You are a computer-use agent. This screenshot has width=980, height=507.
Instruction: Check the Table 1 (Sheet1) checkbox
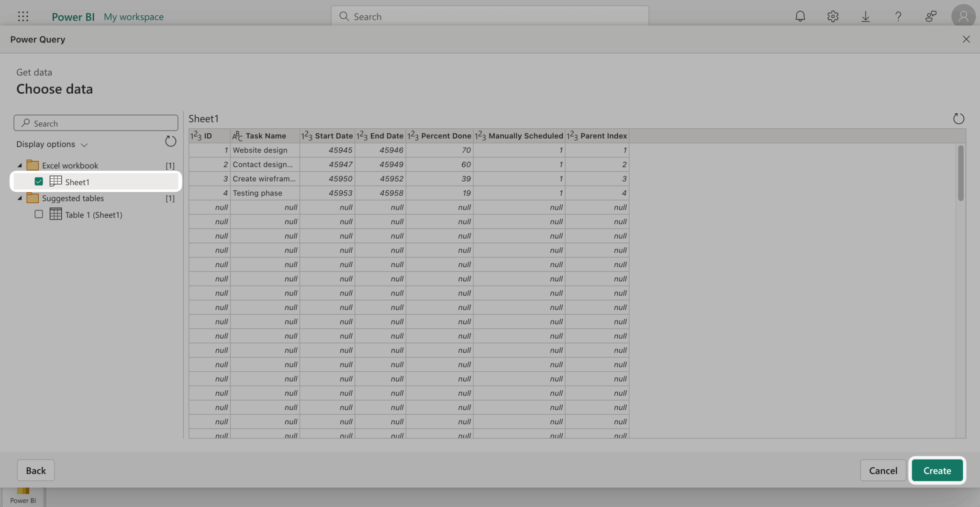click(39, 214)
